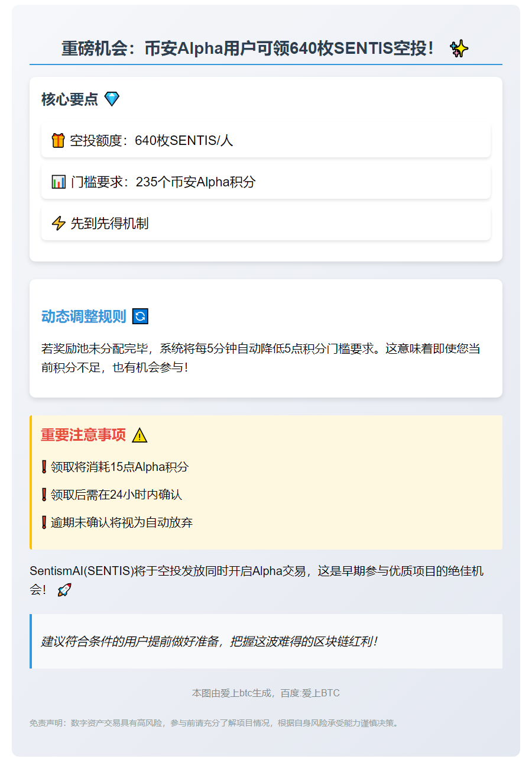This screenshot has height=775, width=532.
Task: Select the 重要注意事项 heading
Action: [x=83, y=434]
